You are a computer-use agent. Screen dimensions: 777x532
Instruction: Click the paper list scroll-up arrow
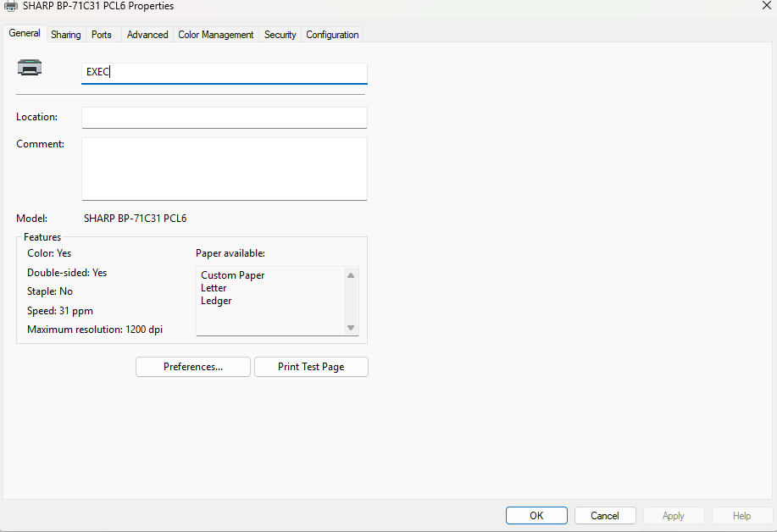click(x=351, y=275)
